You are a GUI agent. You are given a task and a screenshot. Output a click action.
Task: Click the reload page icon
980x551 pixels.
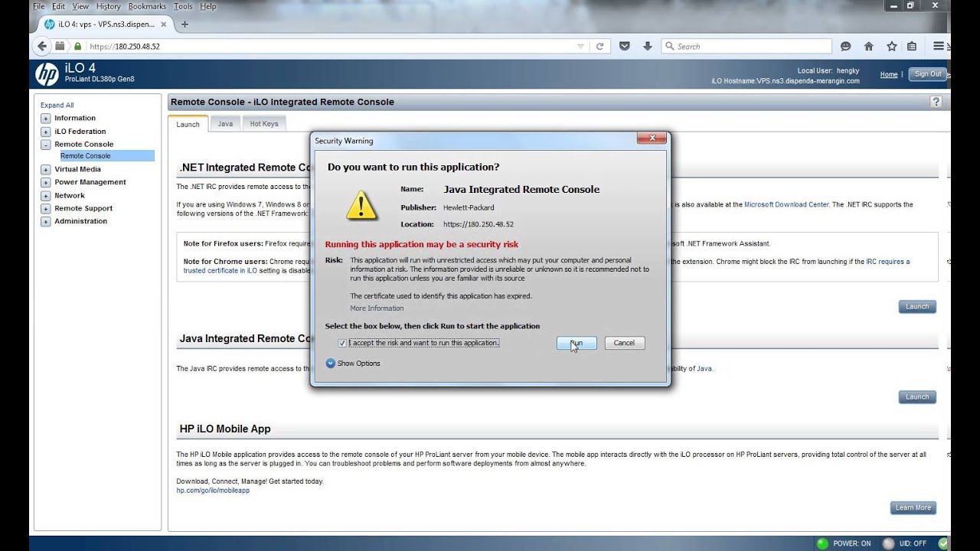(599, 46)
